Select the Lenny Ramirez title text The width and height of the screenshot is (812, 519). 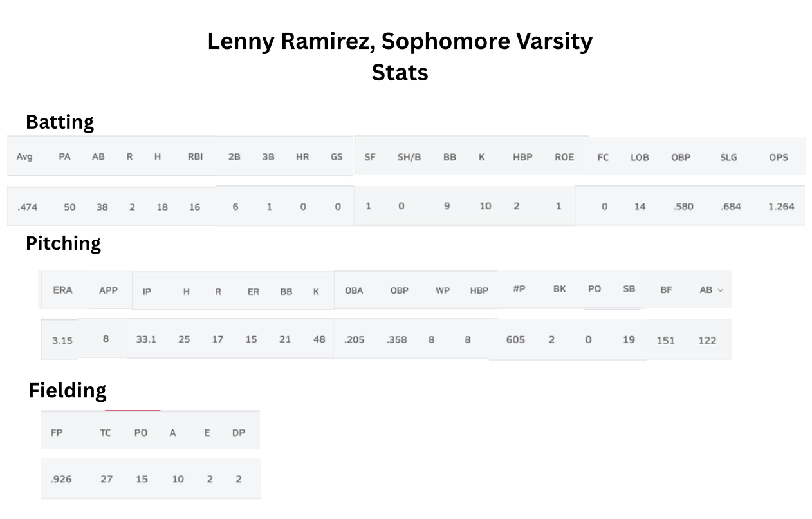(x=400, y=41)
